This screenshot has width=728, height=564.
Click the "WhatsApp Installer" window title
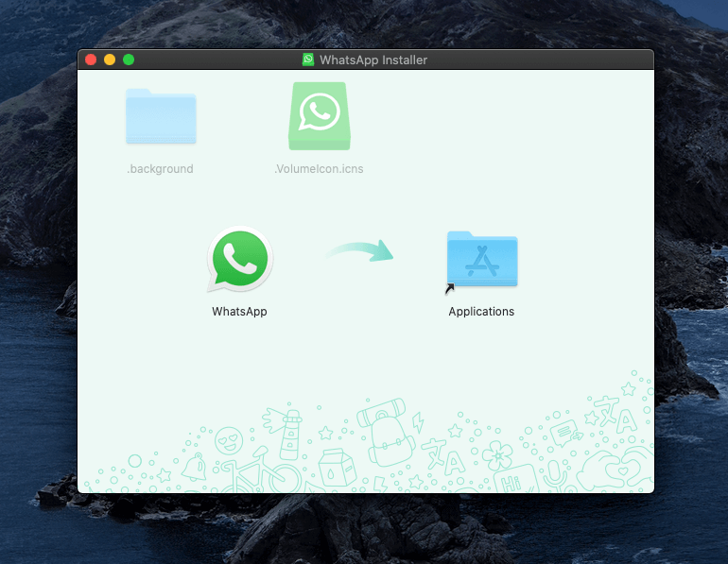tap(373, 60)
